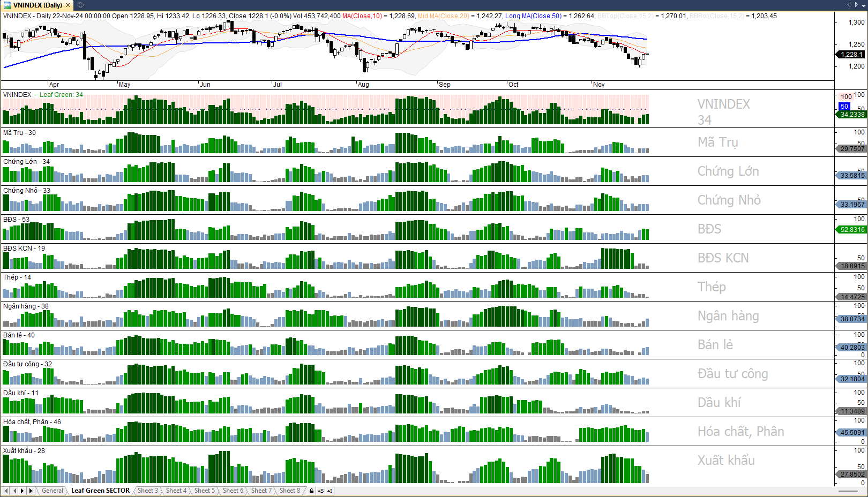Screen dimensions: 868x497
Task: Toggle the sheet lock padlock icon
Action: coord(311,491)
